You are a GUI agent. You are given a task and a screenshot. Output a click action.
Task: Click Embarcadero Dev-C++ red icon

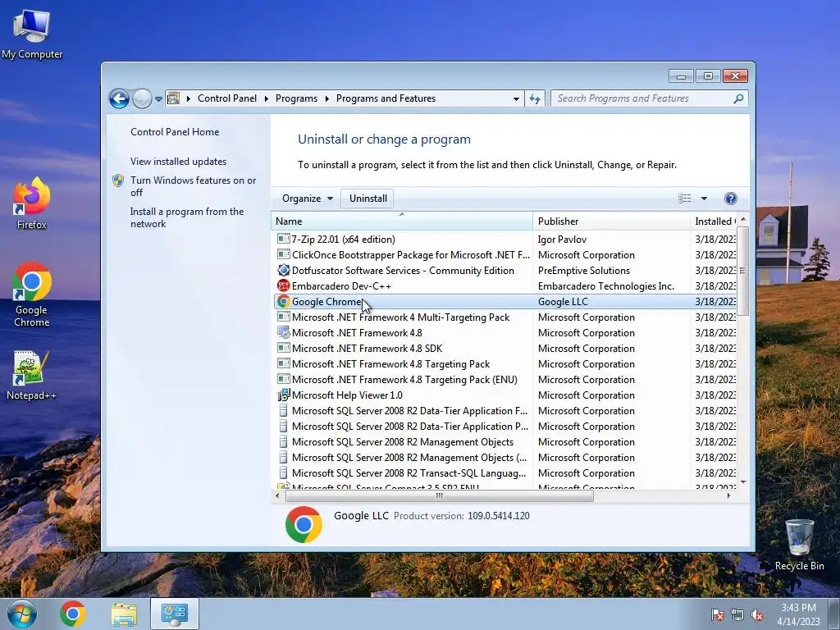coord(283,285)
